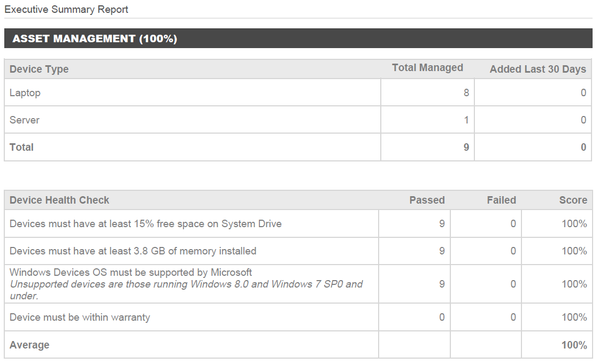Select the Failed column header
This screenshot has width=599, height=364.
tap(501, 200)
